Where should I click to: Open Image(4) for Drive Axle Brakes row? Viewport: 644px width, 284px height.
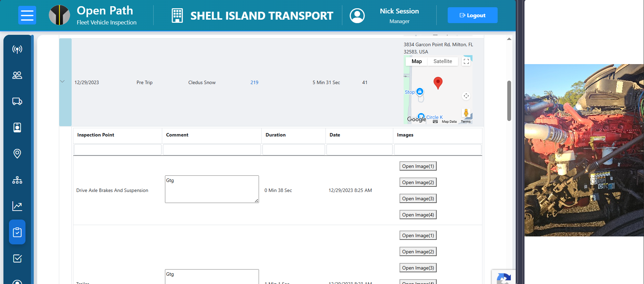418,215
